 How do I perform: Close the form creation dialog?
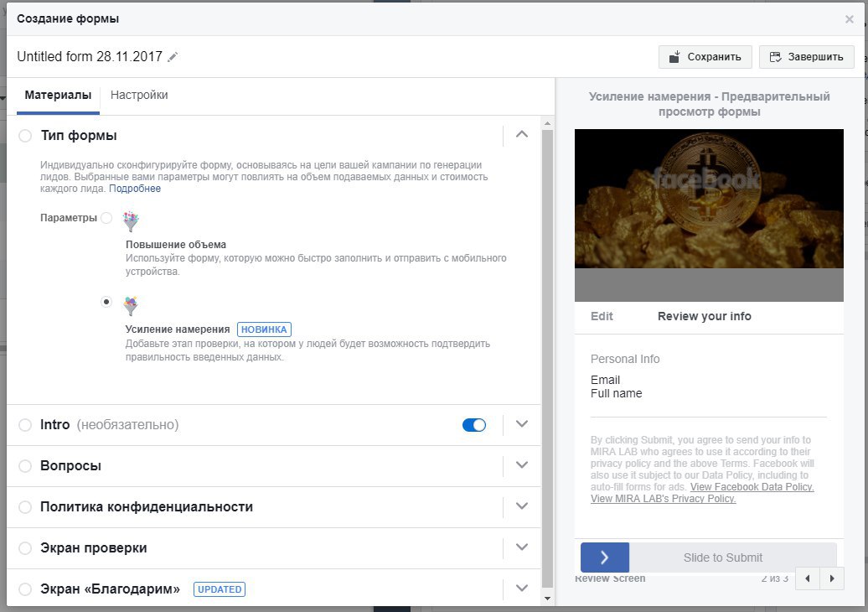(850, 19)
